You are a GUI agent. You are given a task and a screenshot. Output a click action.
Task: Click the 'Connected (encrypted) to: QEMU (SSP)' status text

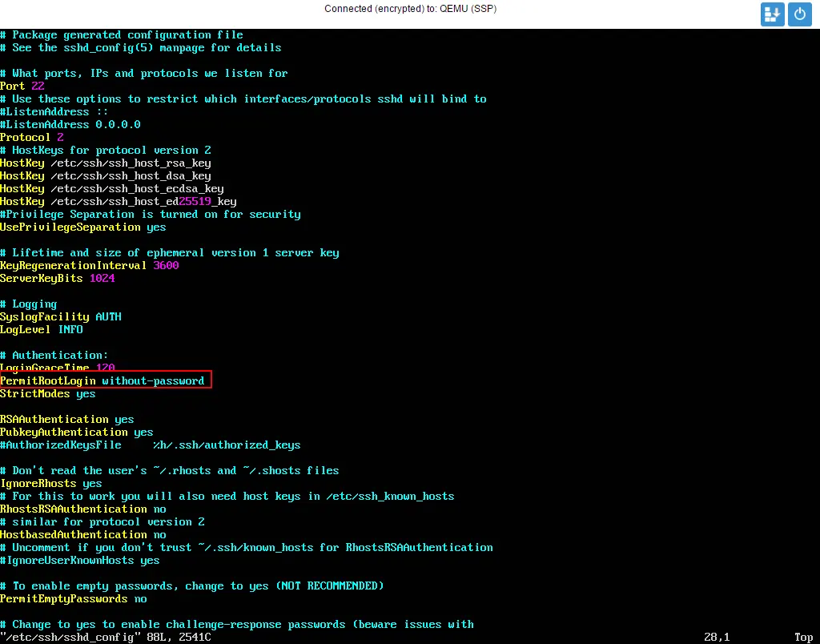click(411, 9)
